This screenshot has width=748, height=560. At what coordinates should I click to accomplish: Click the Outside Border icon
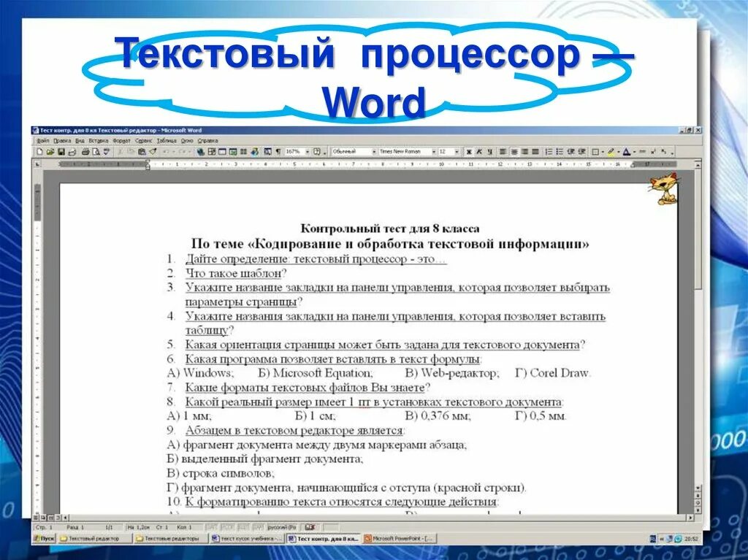pos(595,152)
